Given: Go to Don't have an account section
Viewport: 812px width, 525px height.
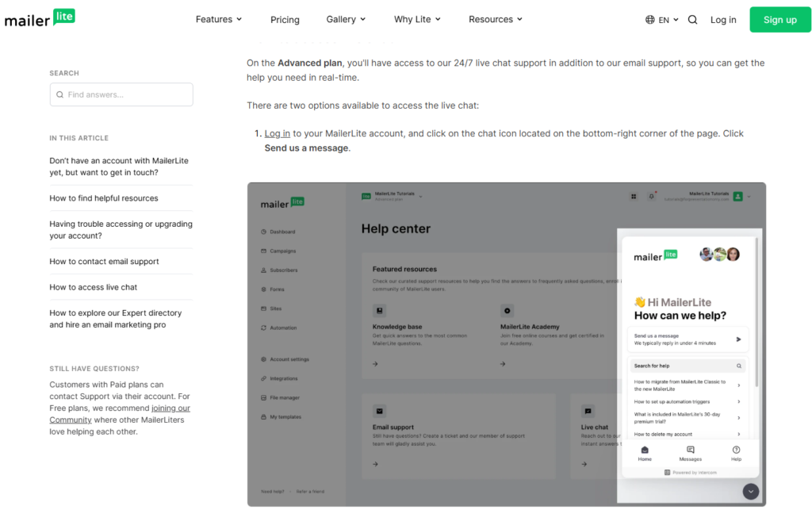Looking at the screenshot, I should click(119, 167).
